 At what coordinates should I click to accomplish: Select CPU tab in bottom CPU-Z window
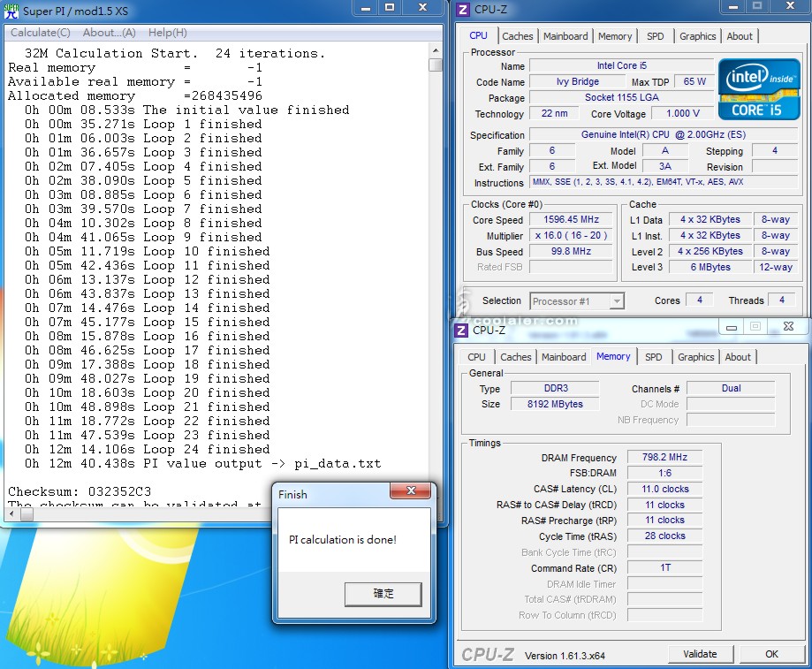(476, 357)
